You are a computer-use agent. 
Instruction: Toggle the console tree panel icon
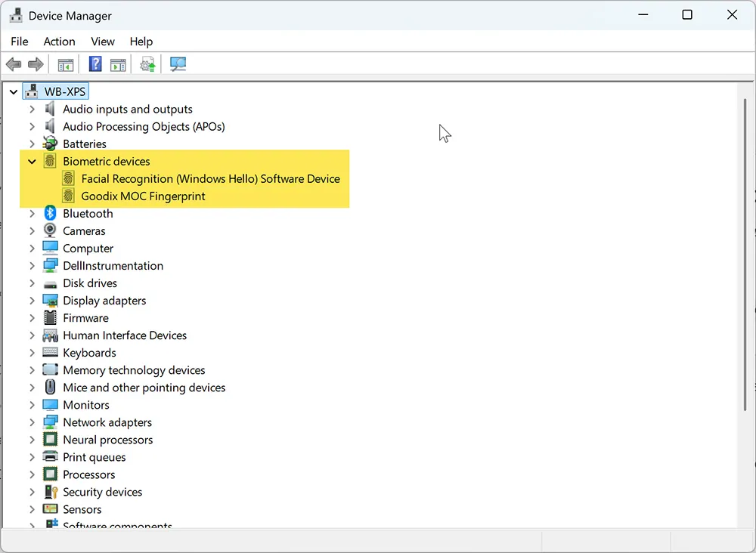coord(65,64)
